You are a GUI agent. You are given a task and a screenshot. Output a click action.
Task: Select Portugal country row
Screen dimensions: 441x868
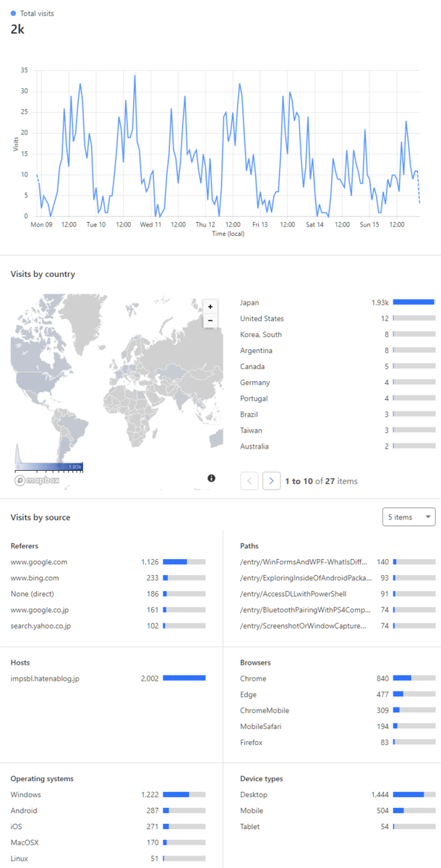tap(254, 398)
